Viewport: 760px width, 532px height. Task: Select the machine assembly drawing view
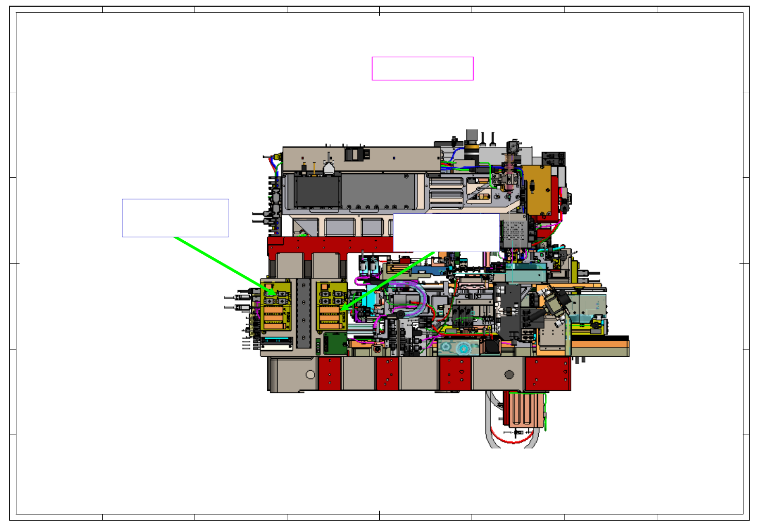click(x=427, y=289)
